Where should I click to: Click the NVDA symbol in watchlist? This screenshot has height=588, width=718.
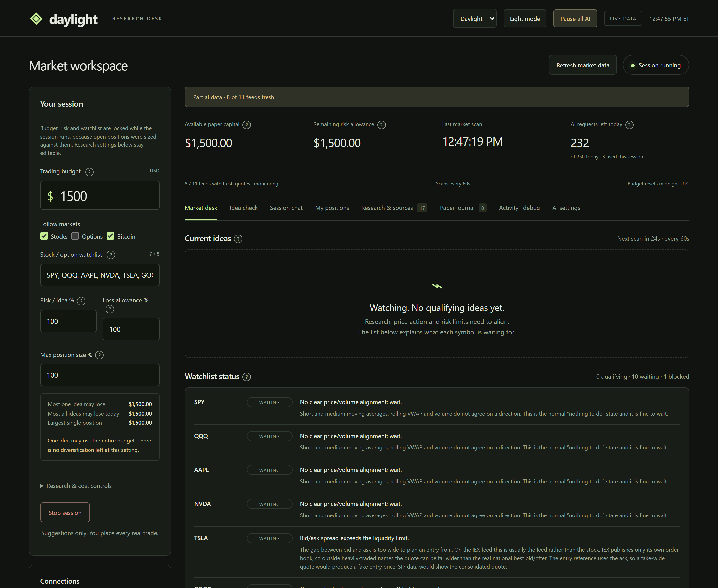pyautogui.click(x=202, y=504)
